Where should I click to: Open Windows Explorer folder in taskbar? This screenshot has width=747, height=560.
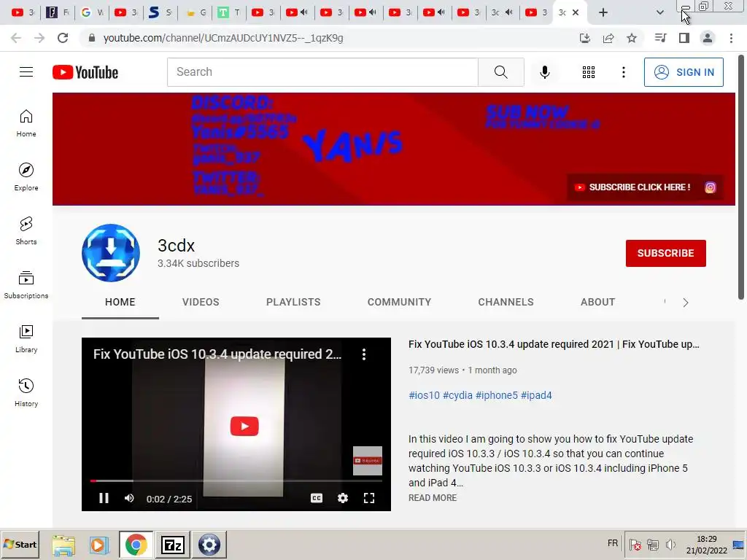click(x=63, y=545)
